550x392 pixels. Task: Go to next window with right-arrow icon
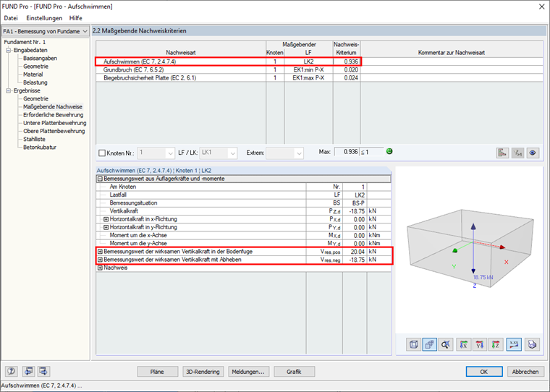click(44, 371)
